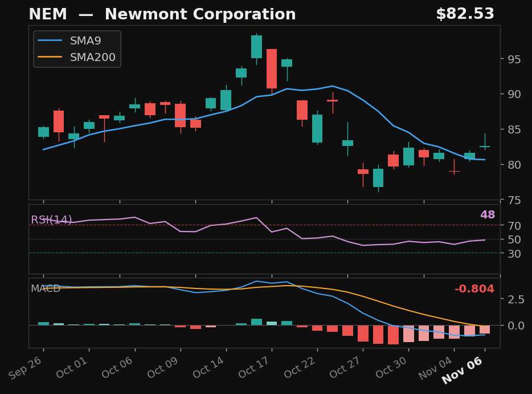This screenshot has width=532, height=394.
Task: Click the tallest green MACD histogram bar
Action: point(256,322)
